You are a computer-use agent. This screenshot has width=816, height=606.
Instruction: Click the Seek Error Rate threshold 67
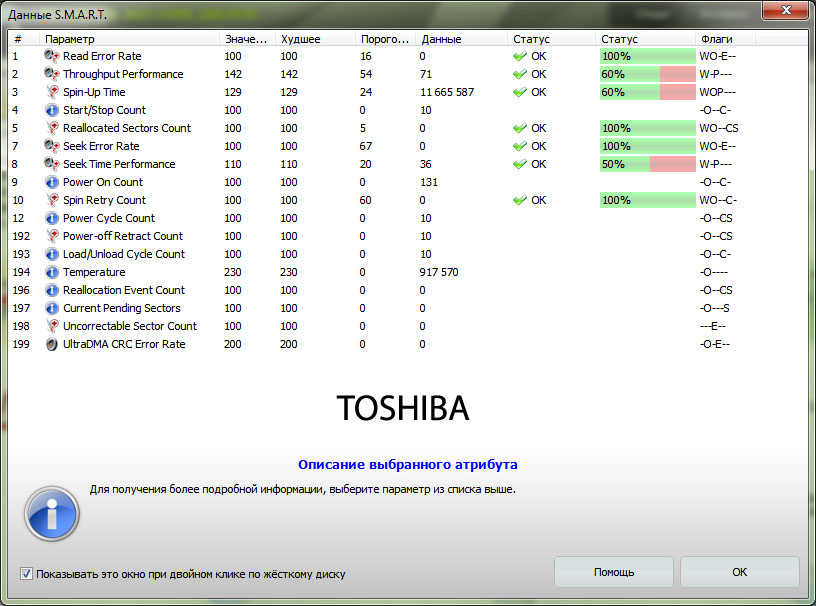click(x=365, y=146)
